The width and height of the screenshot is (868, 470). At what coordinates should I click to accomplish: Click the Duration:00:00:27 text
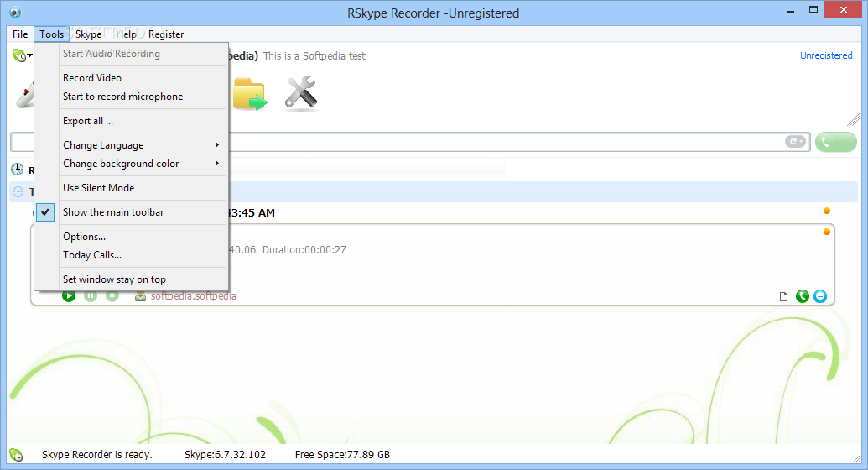coord(304,250)
